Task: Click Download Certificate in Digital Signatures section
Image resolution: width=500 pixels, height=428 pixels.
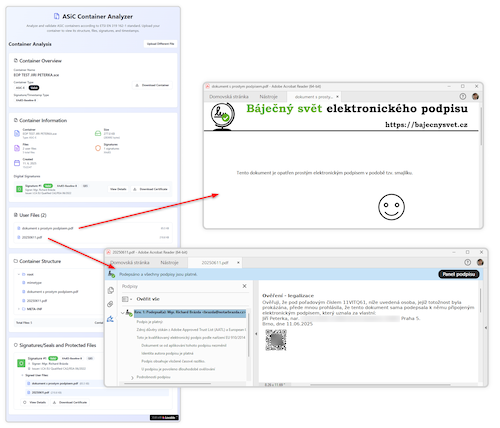Action: tap(150, 189)
